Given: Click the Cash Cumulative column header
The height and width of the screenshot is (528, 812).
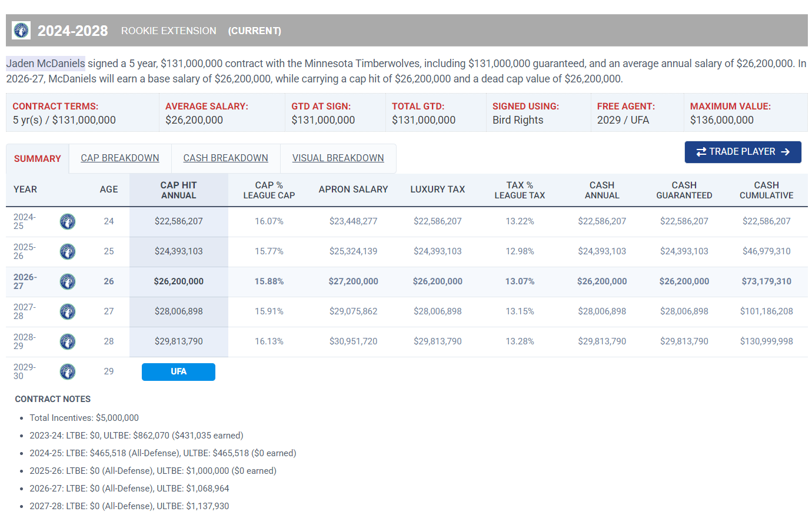Looking at the screenshot, I should click(x=766, y=190).
